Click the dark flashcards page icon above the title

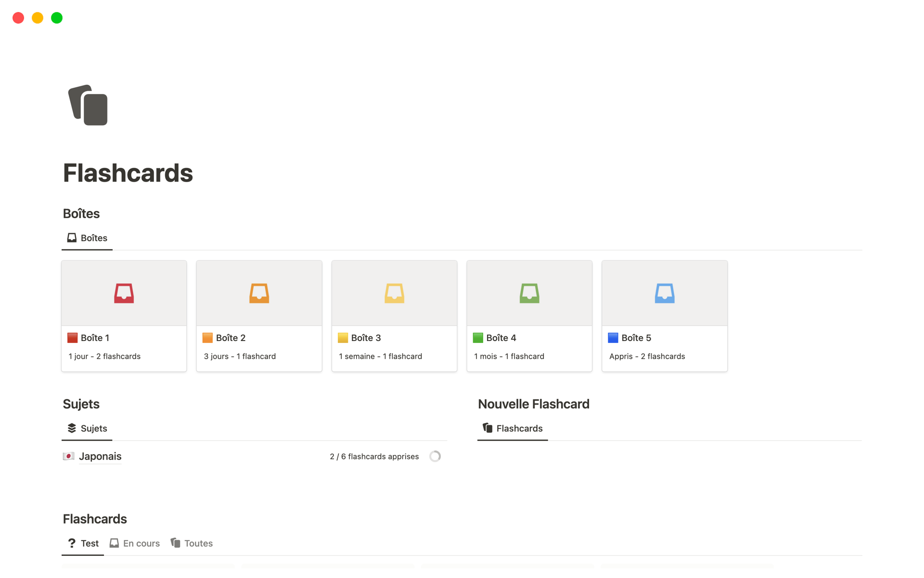click(88, 105)
